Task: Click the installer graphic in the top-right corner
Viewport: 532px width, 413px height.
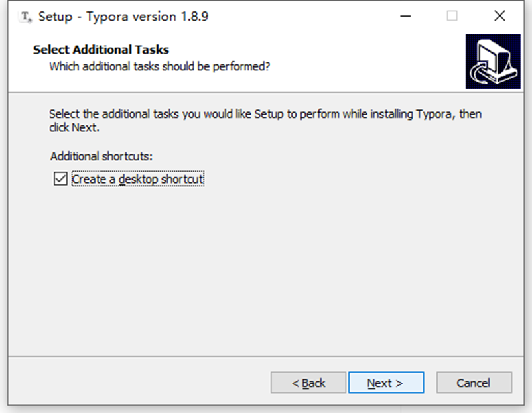Action: (492, 62)
